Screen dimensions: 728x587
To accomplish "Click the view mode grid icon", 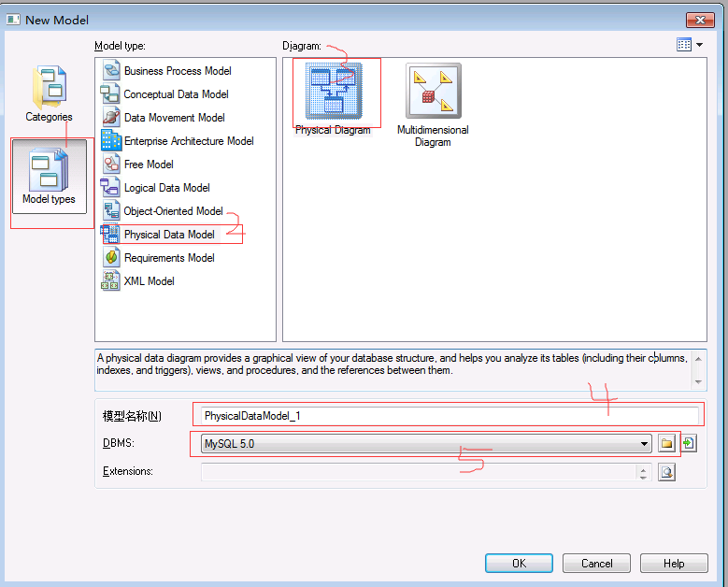I will [684, 45].
